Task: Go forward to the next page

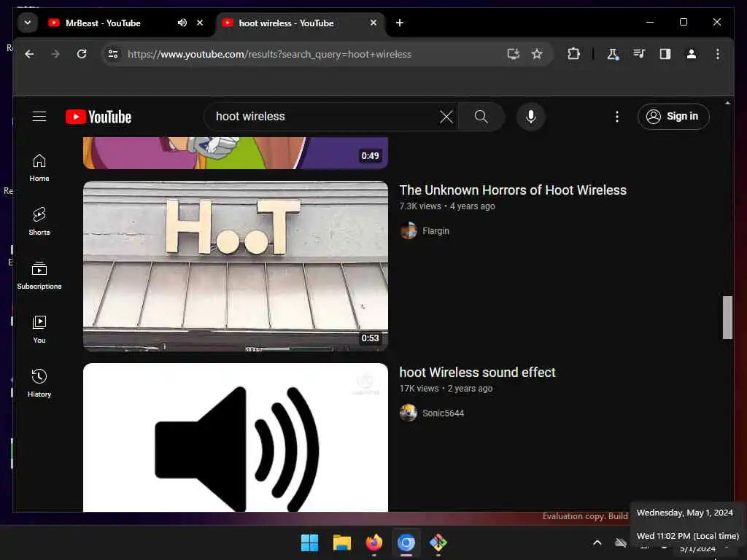Action: point(55,54)
